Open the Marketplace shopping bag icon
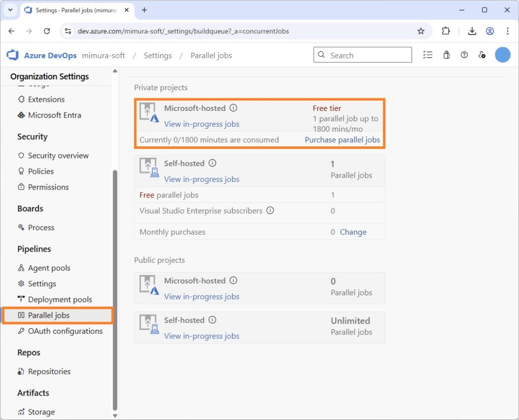 (x=447, y=55)
